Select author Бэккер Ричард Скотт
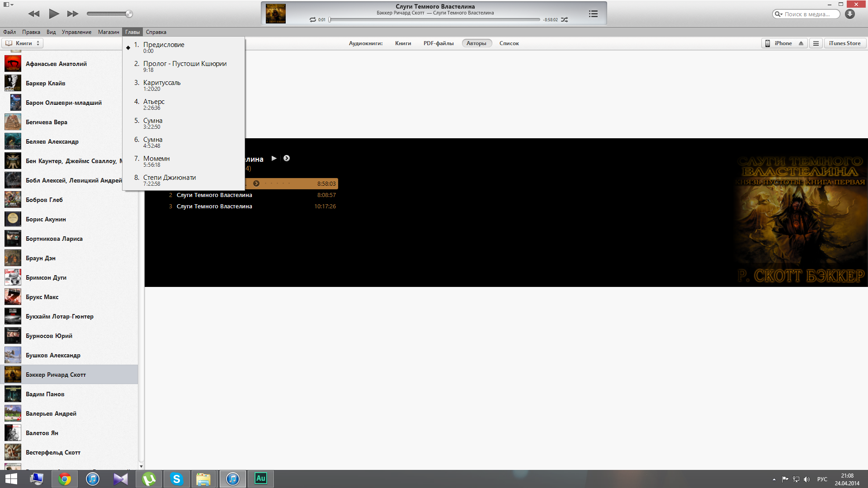The width and height of the screenshot is (868, 488). point(69,375)
